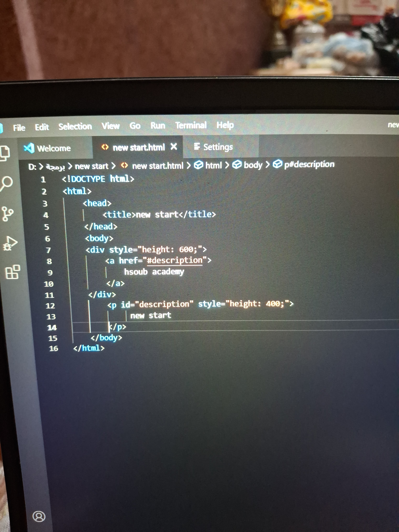Click the VS Code logo on Welcome tab
Screen dimensions: 399x532
coord(29,148)
